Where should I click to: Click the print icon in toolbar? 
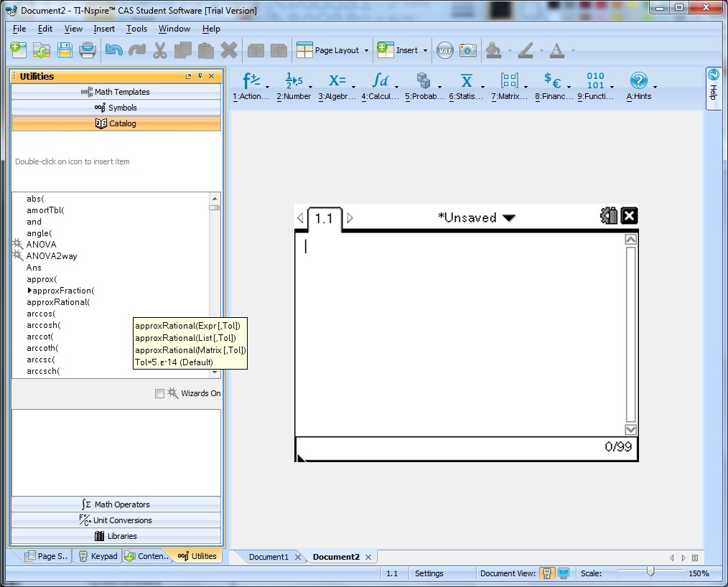pyautogui.click(x=87, y=50)
